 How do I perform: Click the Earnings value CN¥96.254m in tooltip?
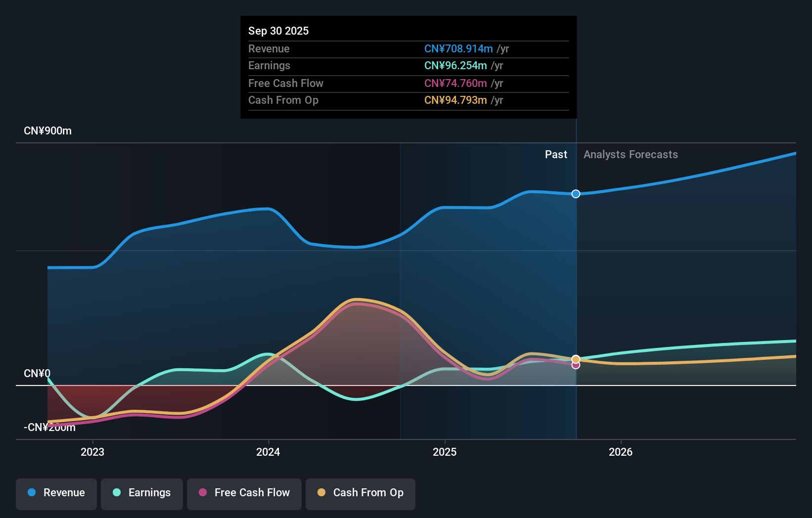click(x=455, y=66)
